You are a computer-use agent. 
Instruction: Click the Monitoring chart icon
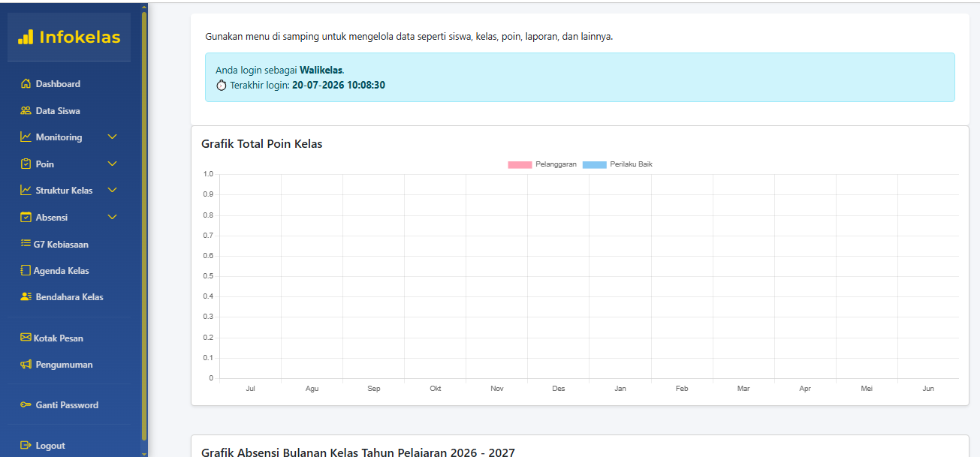point(26,137)
